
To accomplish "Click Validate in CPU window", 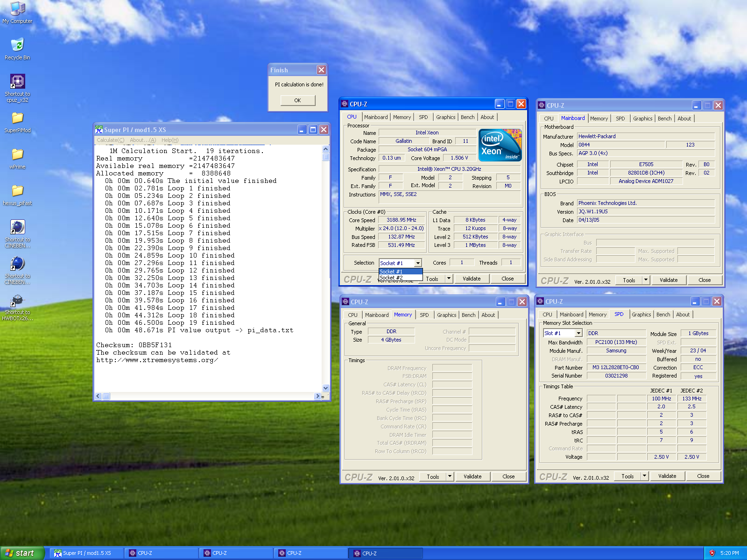I will click(472, 279).
